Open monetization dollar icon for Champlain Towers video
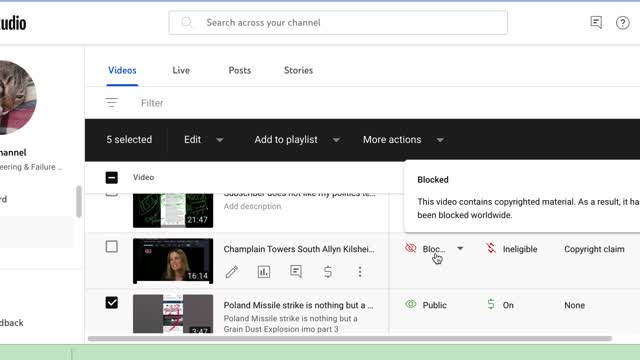The image size is (640, 360). (328, 272)
